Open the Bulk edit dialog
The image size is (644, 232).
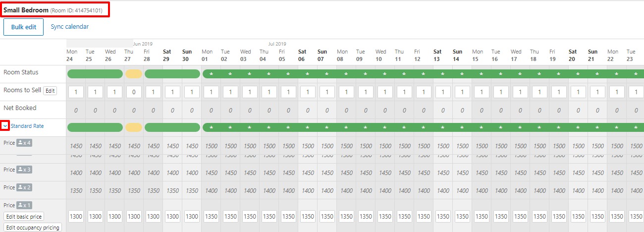[x=24, y=27]
